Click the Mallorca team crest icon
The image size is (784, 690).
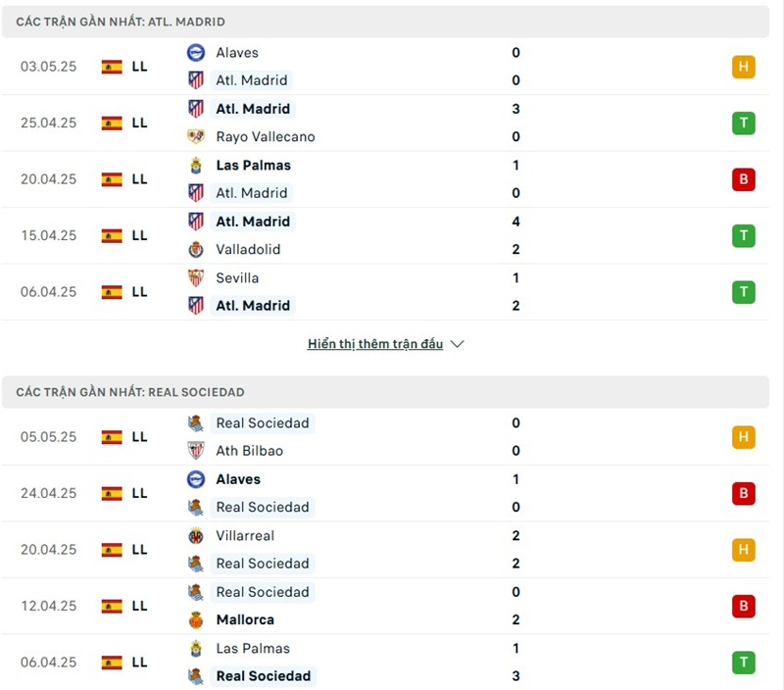(x=196, y=620)
